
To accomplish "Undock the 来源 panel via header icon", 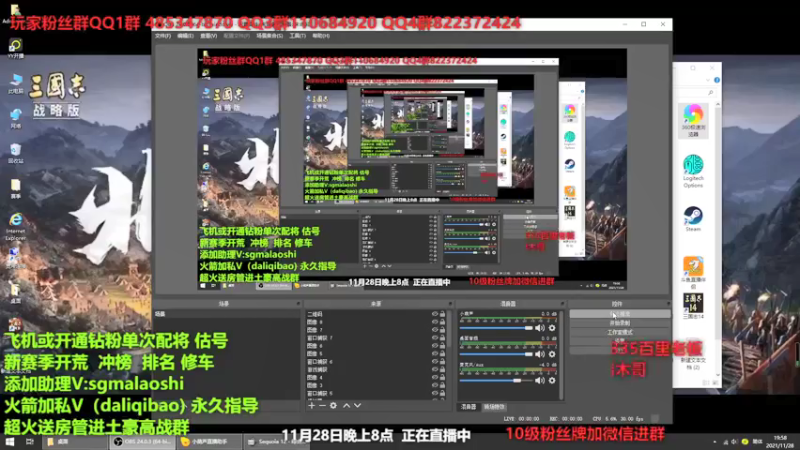I will 450,304.
